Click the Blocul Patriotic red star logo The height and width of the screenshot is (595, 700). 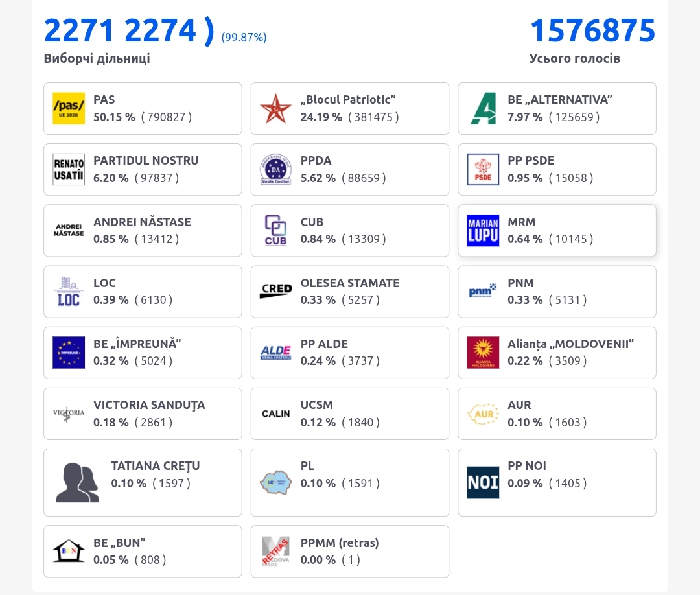[275, 108]
